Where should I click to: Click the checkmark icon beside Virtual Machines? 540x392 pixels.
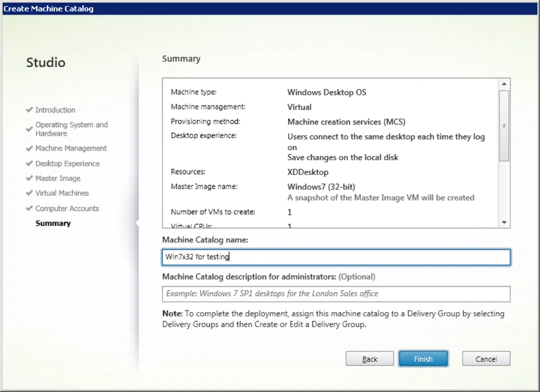point(29,193)
